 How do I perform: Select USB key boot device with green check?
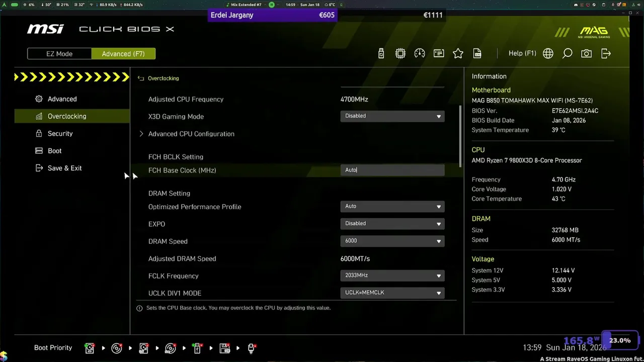point(197,348)
